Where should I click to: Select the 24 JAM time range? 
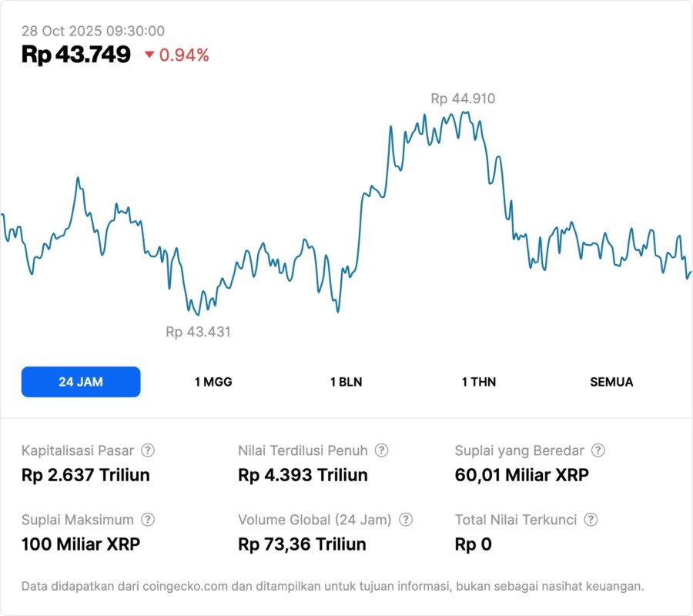tap(81, 382)
